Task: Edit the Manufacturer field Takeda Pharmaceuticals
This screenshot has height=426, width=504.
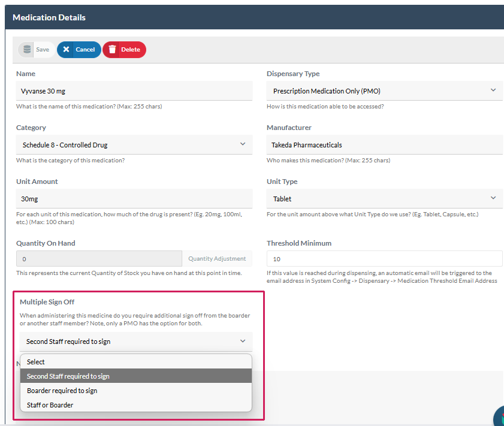Action: [x=384, y=145]
